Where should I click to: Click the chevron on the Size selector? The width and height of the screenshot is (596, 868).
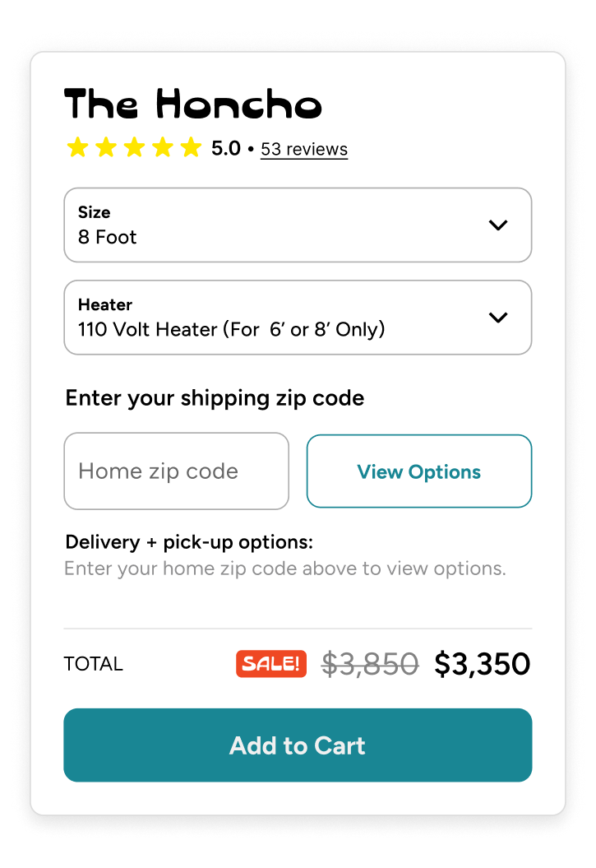pos(498,225)
